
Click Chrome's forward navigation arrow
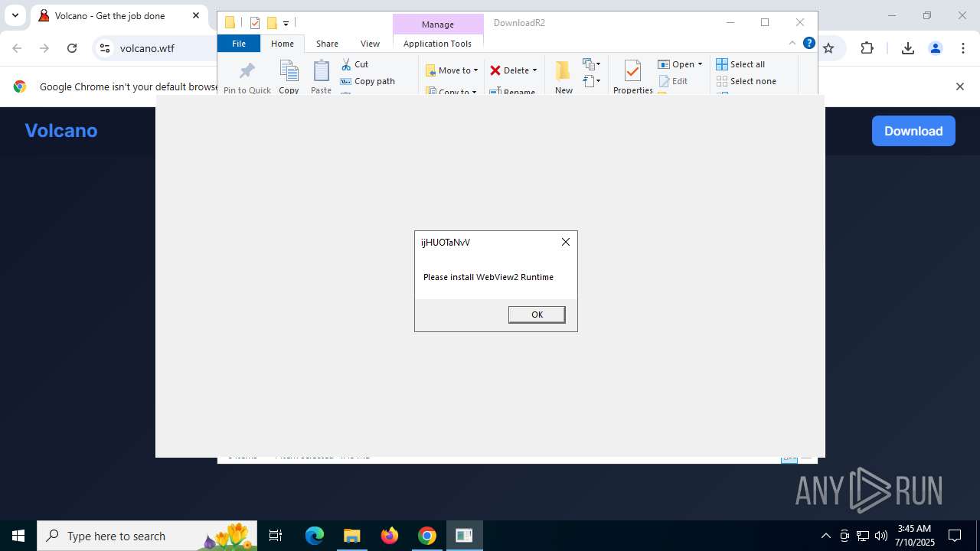[x=44, y=48]
